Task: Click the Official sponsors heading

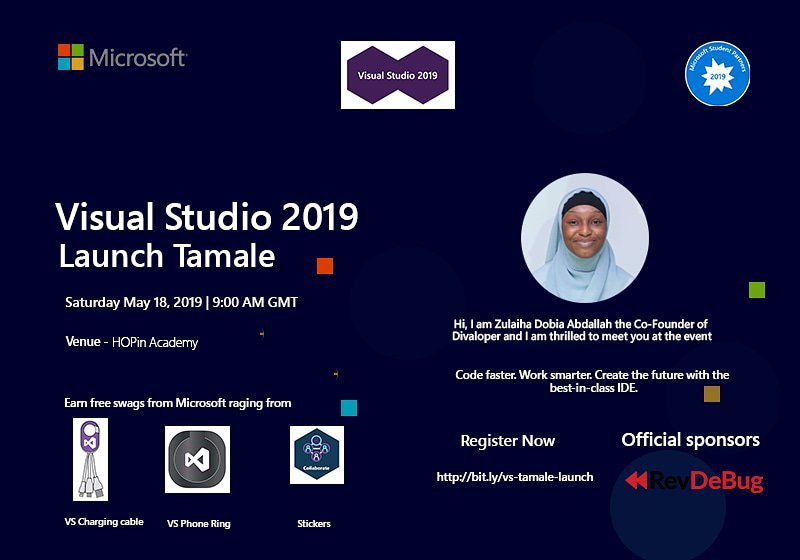Action: pos(690,440)
